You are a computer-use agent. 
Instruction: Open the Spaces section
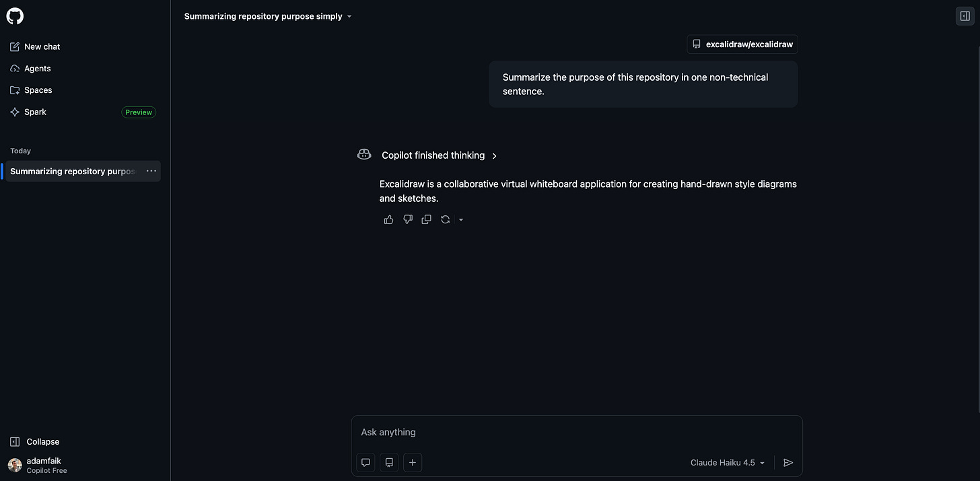click(x=38, y=89)
